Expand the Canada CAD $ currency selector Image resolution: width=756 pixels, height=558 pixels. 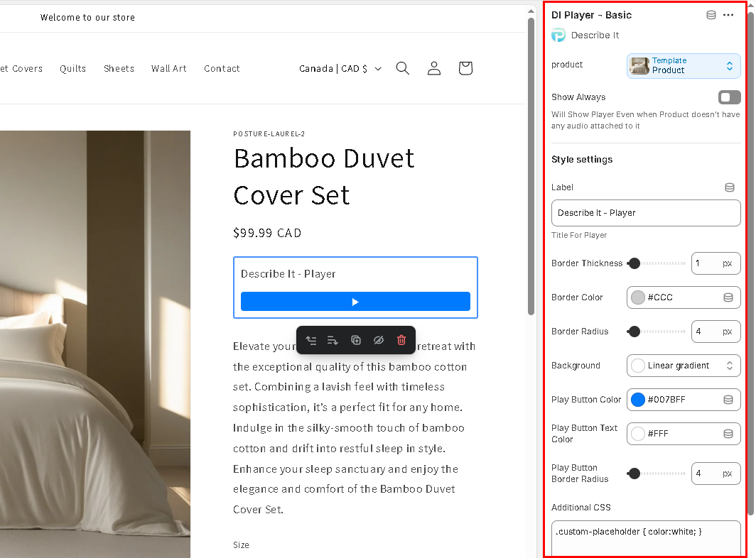340,69
